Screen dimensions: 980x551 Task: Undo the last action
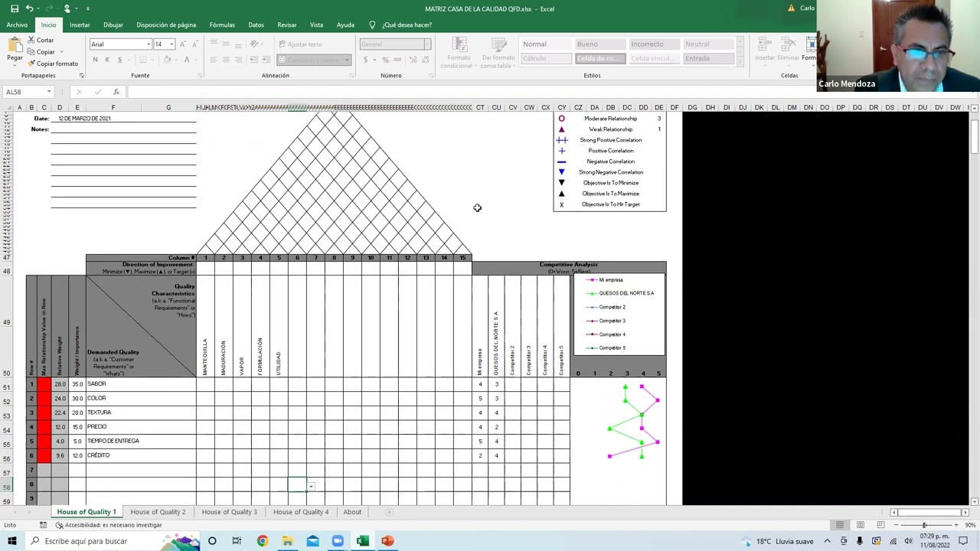[29, 8]
